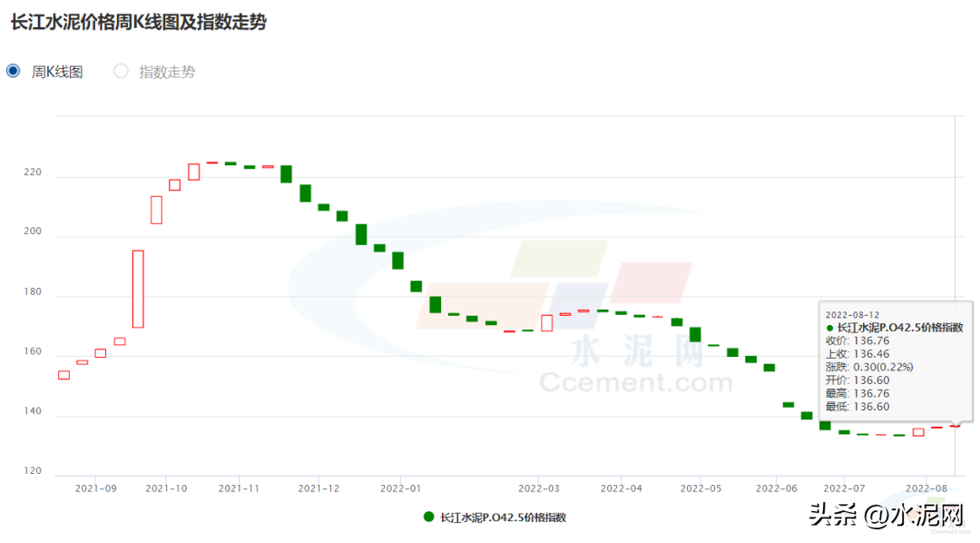Click the tooltip line 开价: 136.60
Screen dimensions: 980x543
click(x=857, y=380)
